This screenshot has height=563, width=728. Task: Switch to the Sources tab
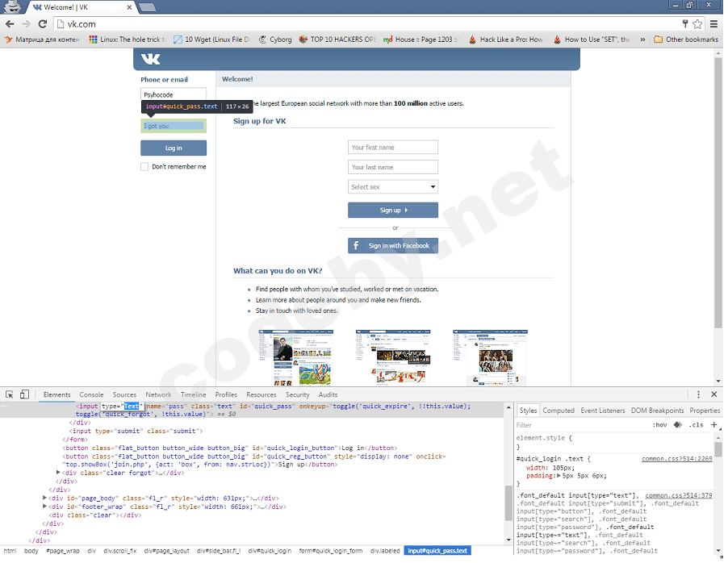pos(124,394)
